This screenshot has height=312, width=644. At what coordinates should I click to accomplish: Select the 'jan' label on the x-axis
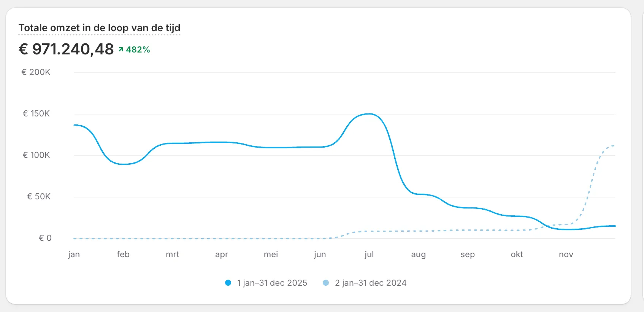pyautogui.click(x=74, y=254)
